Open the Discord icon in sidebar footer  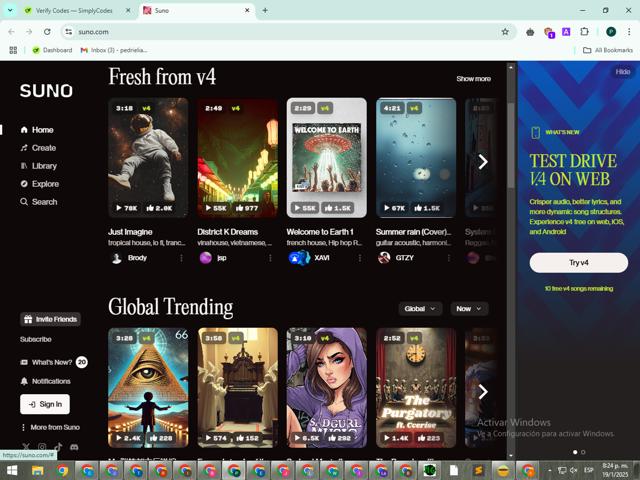pos(74,447)
